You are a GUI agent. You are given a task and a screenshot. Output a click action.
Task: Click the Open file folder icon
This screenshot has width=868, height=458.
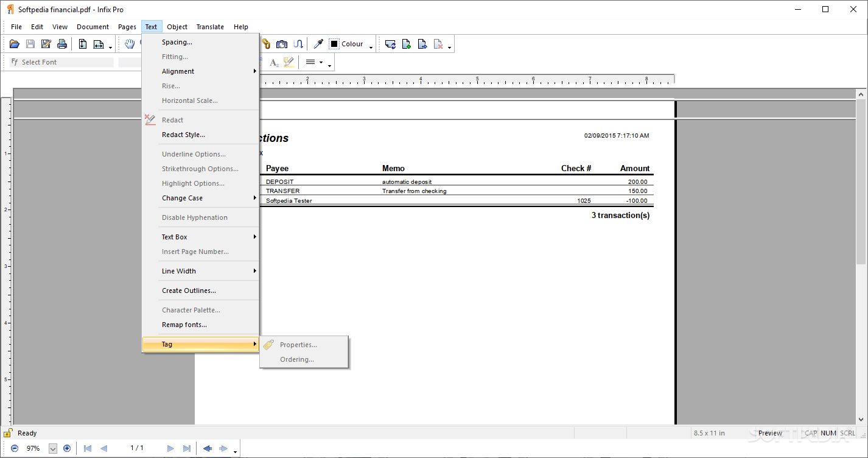(15, 44)
